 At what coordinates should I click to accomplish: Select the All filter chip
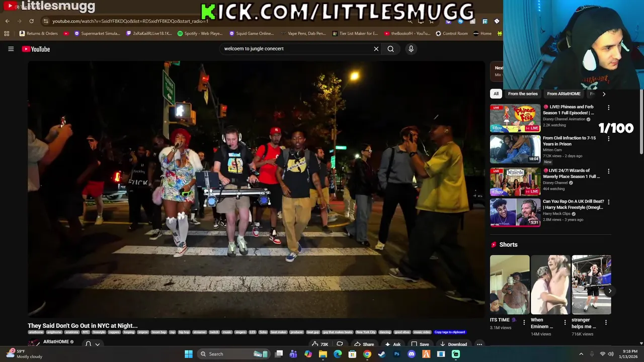pyautogui.click(x=496, y=94)
